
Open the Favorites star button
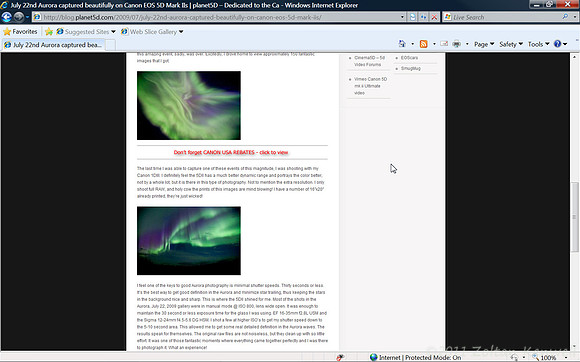pyautogui.click(x=20, y=32)
